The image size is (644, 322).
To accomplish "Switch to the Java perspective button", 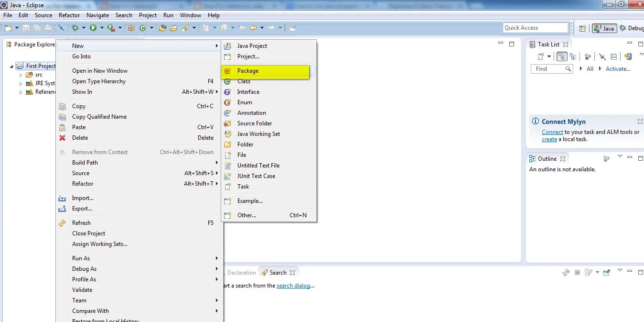I will [604, 28].
